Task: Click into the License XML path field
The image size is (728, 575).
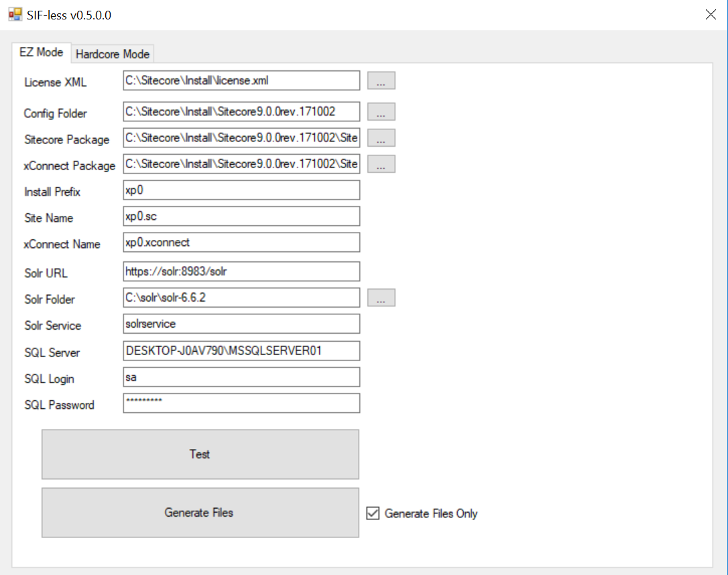Action: tap(241, 80)
